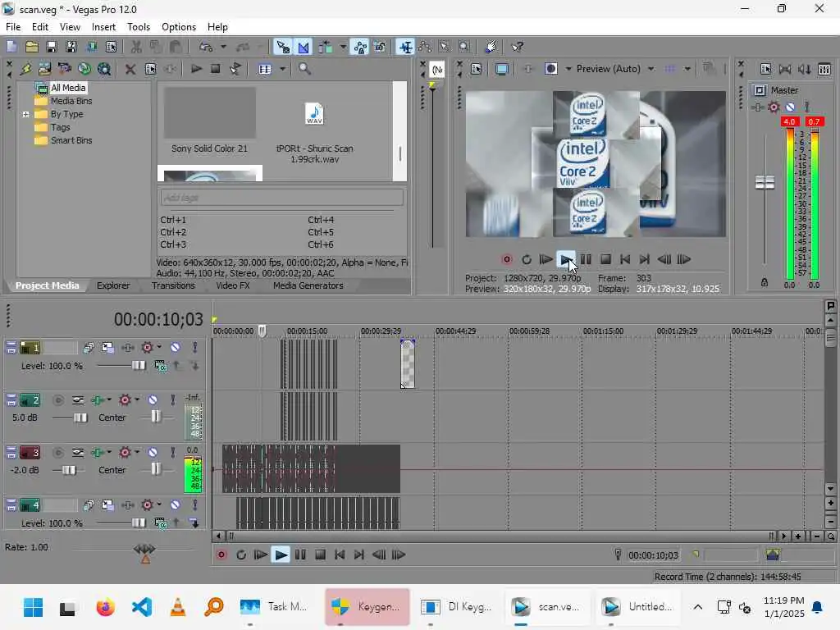Switch to the Transitions tab
Screen dimensions: 840x630
(x=173, y=285)
